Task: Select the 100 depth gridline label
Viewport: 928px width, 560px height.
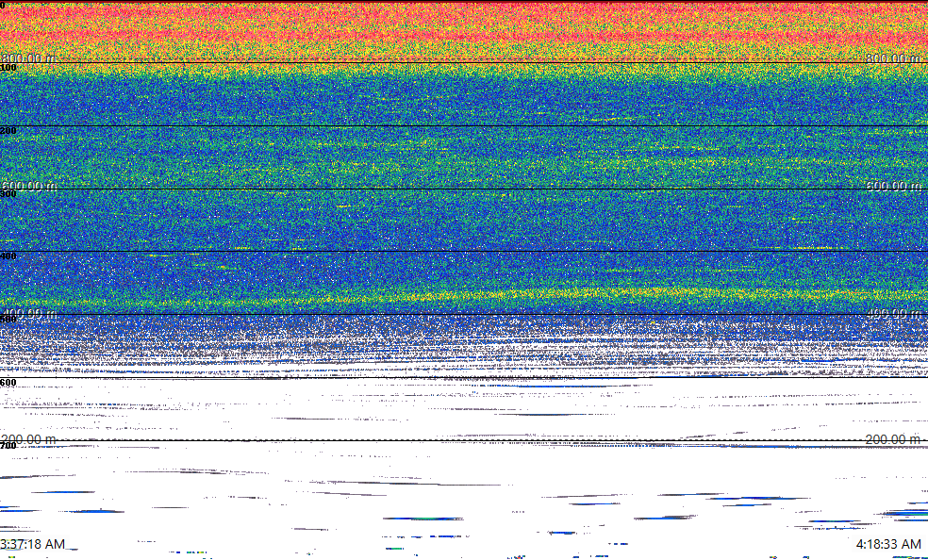Action: tap(8, 68)
